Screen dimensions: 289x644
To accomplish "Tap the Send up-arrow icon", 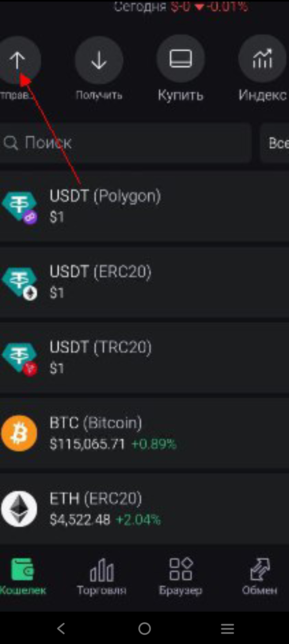I will (18, 61).
